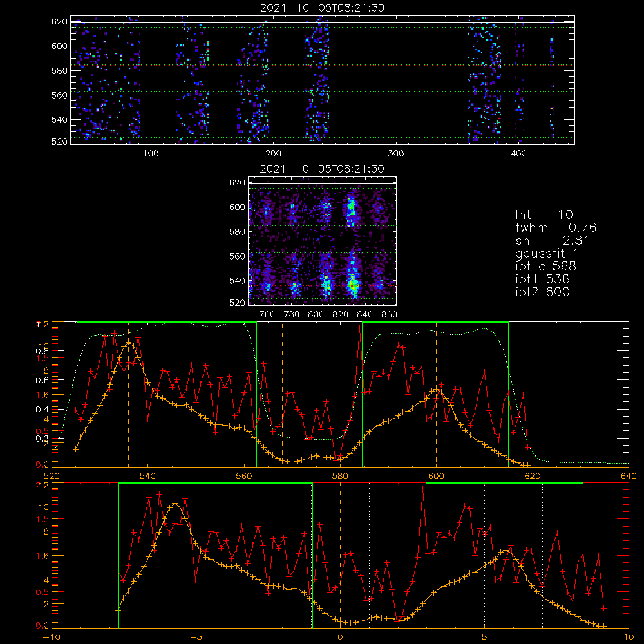Select the 'ipt_c 568' readout text
Viewport: 644px width, 644px height.
pos(546,267)
